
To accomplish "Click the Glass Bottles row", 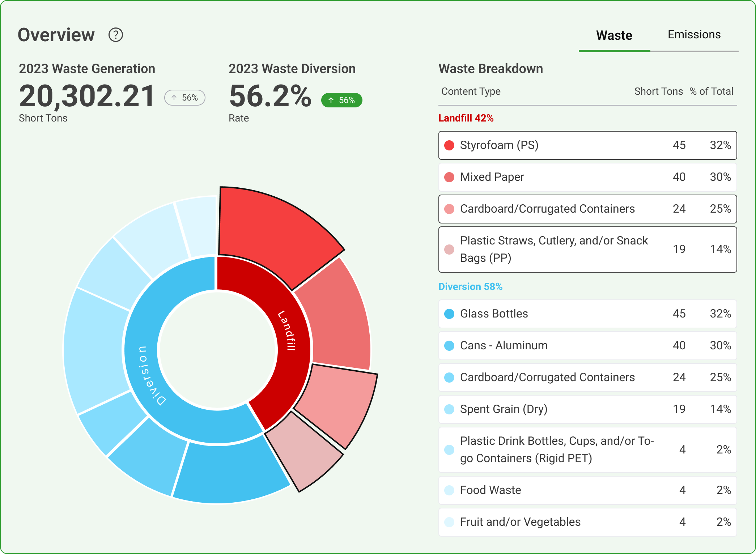I will (587, 314).
